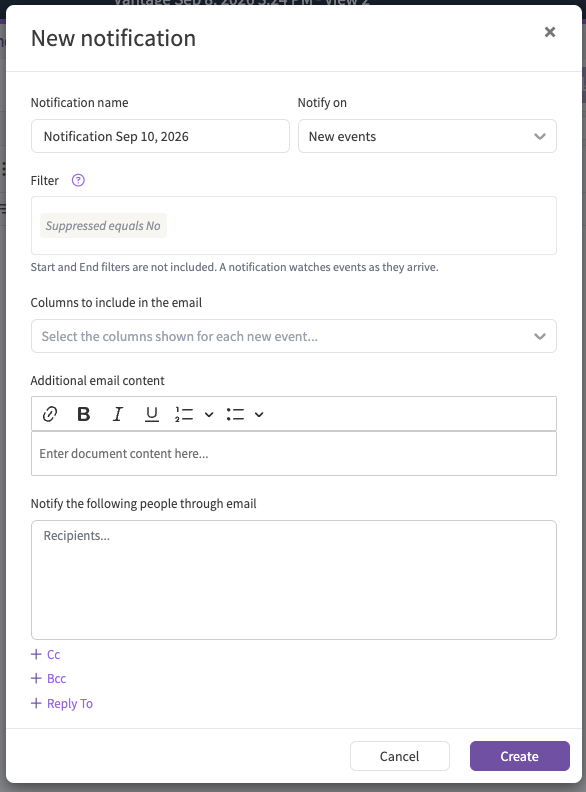This screenshot has height=792, width=586.
Task: Close the New notification dialog
Action: click(550, 32)
